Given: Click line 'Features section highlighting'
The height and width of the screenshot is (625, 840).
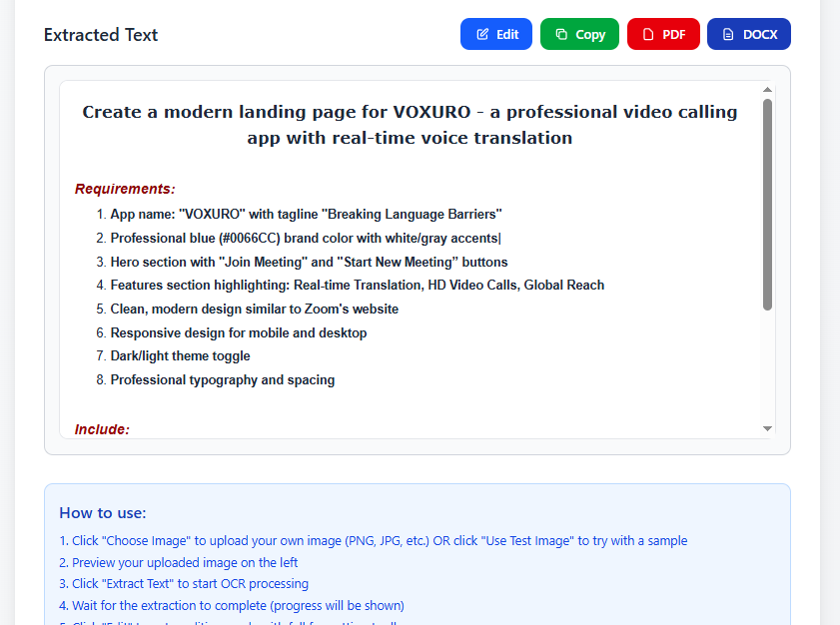Looking at the screenshot, I should click(357, 285).
